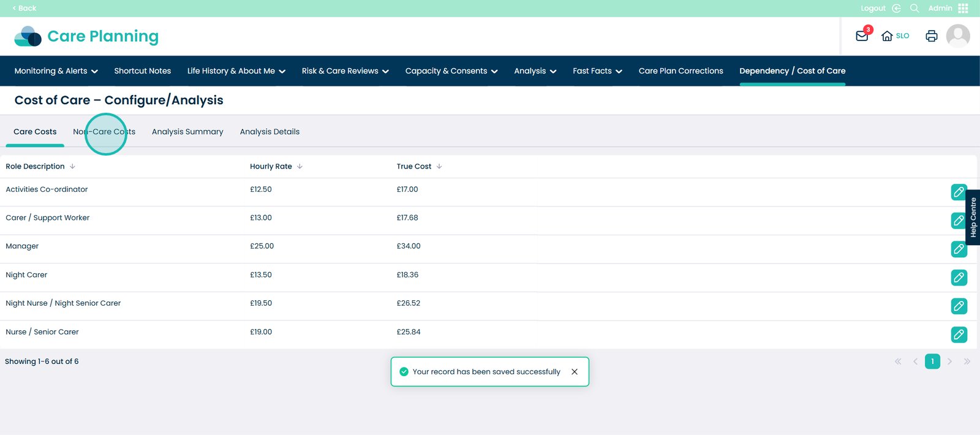Edit the Nurse / Senior Carer row

[959, 335]
